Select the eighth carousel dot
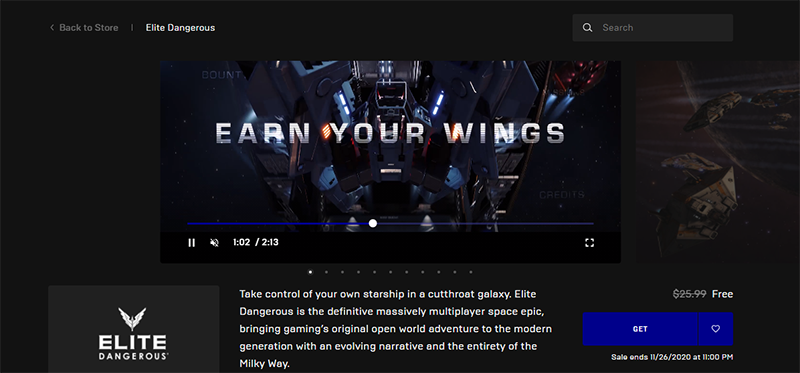 pos(422,272)
